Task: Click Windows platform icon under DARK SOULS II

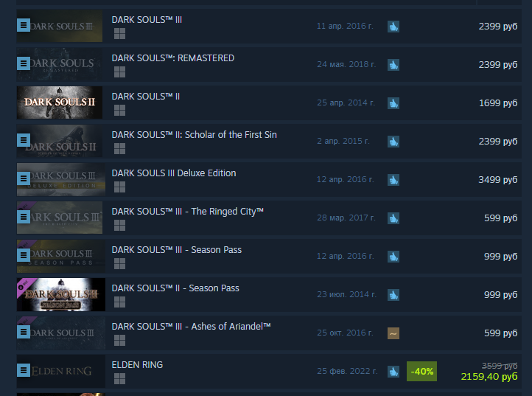Action: click(120, 110)
